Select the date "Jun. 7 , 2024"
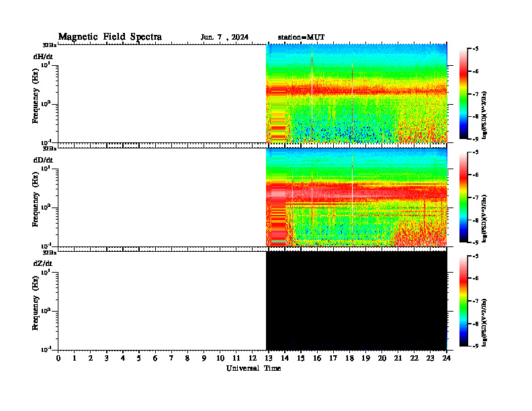 (x=224, y=37)
